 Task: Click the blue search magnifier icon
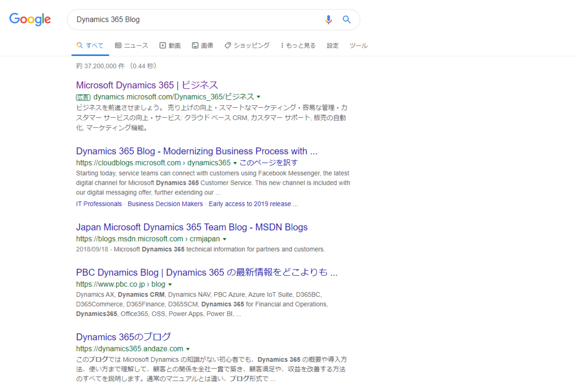pyautogui.click(x=346, y=20)
